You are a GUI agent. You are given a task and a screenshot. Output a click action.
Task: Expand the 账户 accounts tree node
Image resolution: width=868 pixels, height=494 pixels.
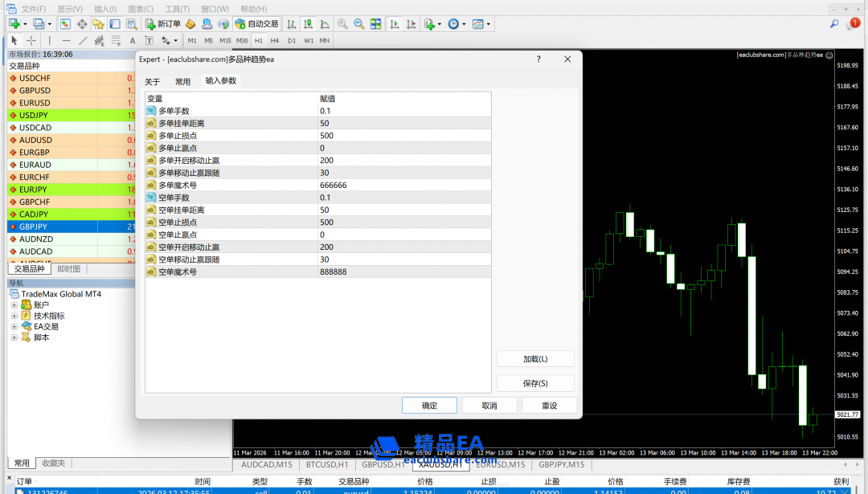click(x=14, y=305)
